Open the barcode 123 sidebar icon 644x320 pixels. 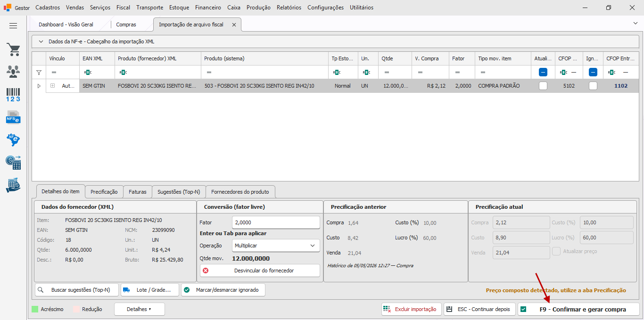click(13, 94)
